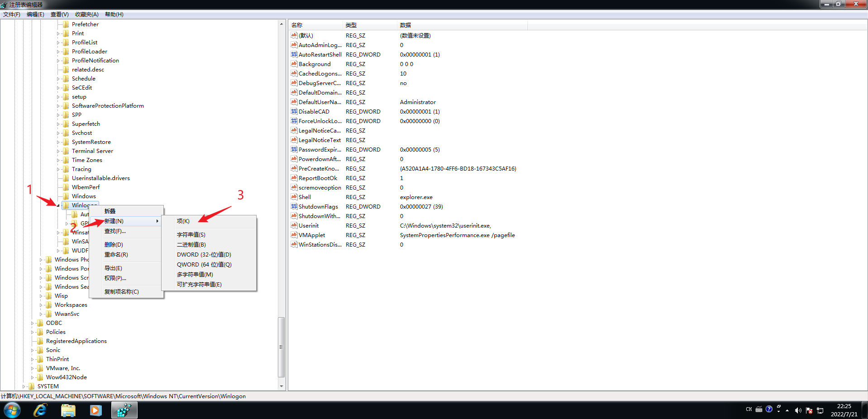
Task: Select the explorer.exe data cell
Action: [416, 197]
